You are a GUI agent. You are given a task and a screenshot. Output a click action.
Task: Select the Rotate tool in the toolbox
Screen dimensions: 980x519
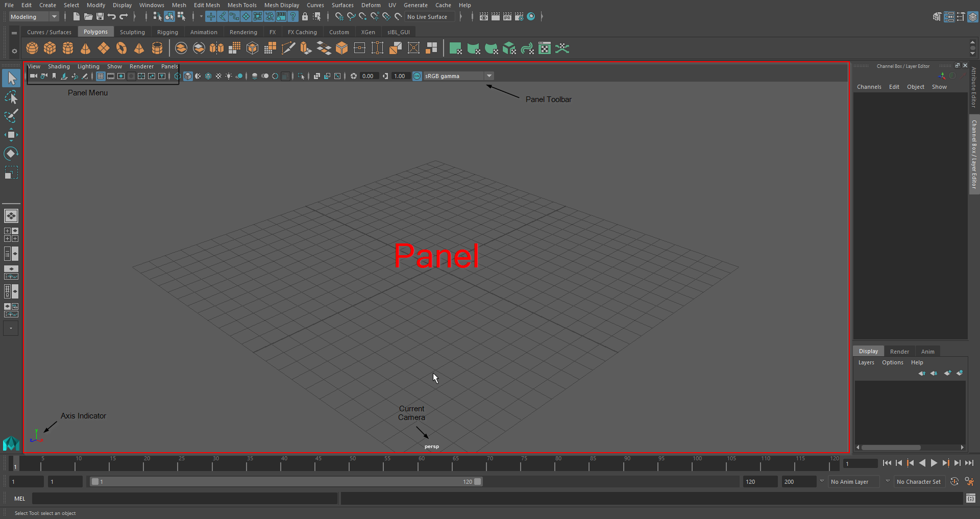tap(11, 154)
